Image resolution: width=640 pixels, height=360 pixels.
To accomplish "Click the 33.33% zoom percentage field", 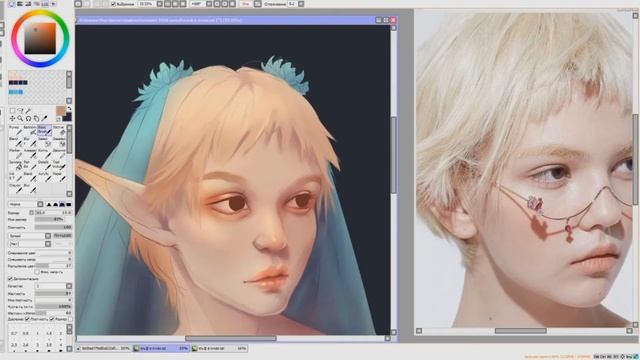I will (x=146, y=4).
